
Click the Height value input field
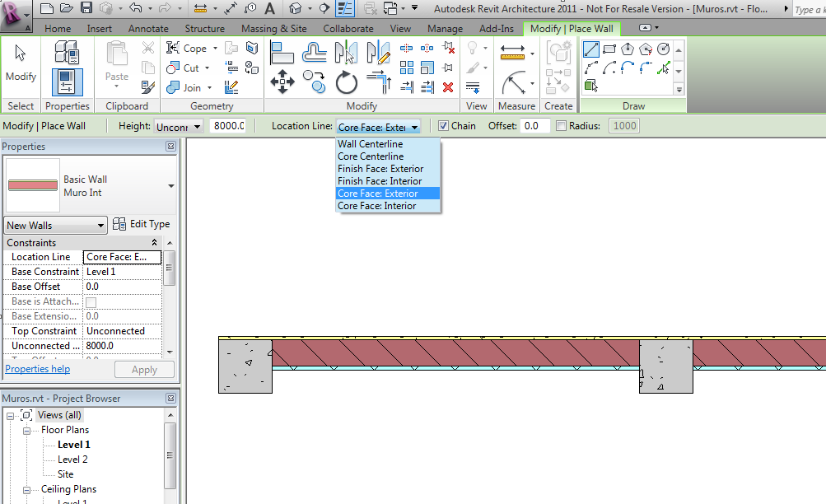229,126
